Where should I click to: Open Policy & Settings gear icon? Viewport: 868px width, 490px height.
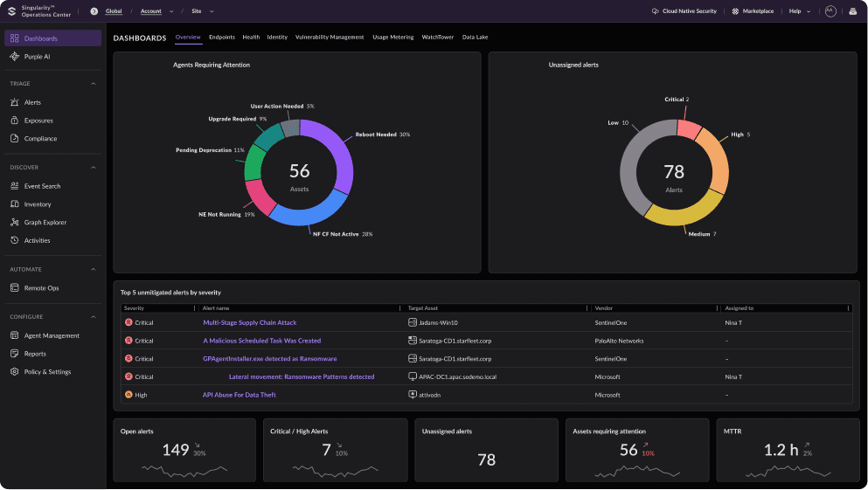15,372
